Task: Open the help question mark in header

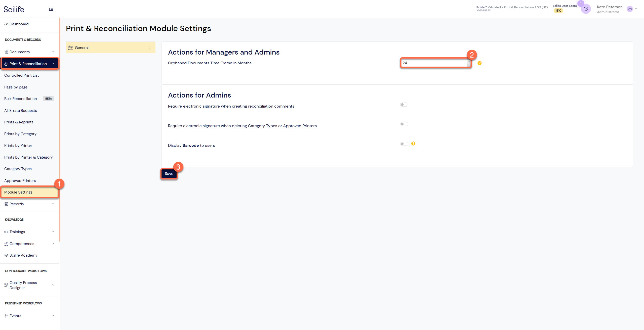Action: pos(586,9)
